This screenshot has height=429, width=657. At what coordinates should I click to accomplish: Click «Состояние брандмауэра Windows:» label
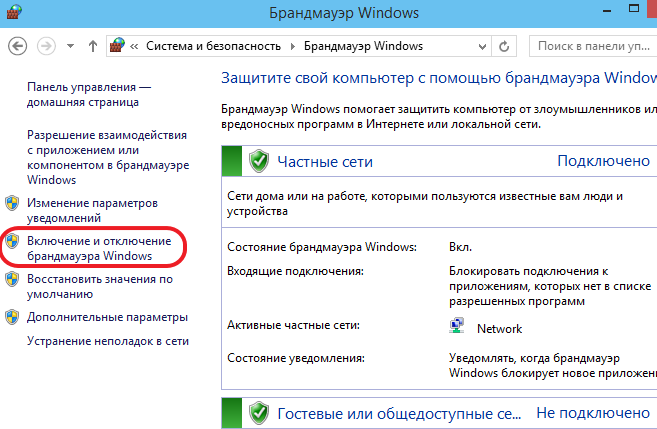point(322,247)
